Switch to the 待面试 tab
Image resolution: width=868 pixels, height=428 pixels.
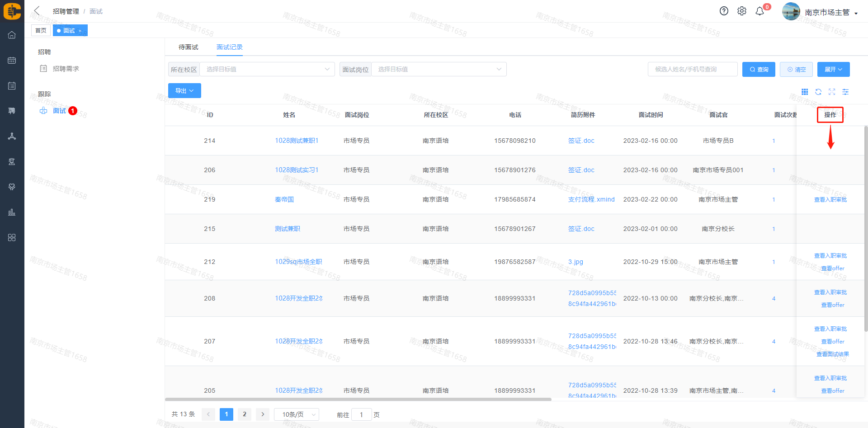tap(188, 47)
